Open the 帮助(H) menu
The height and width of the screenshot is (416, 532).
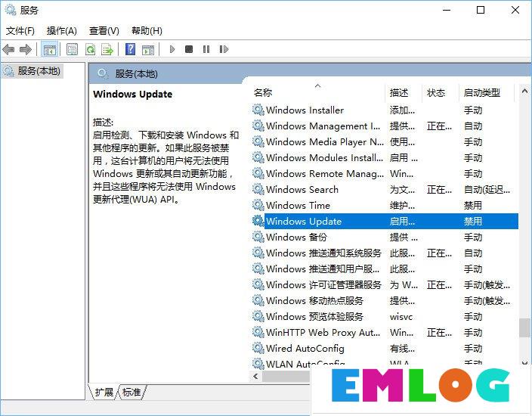click(x=147, y=31)
